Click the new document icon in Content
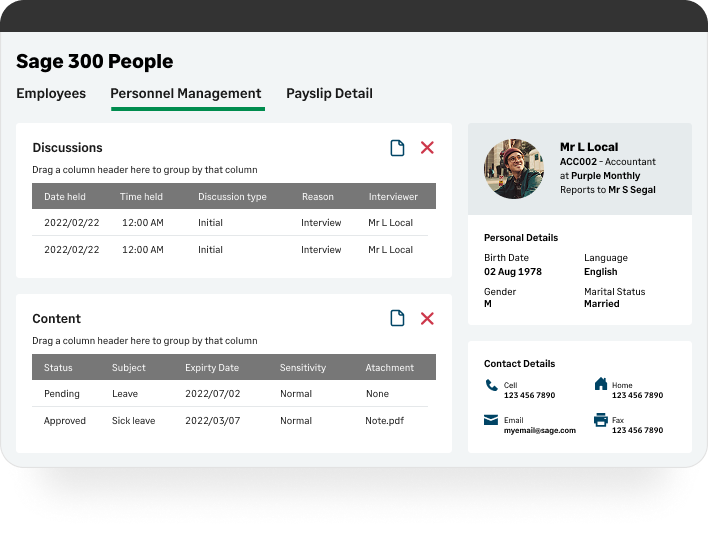Image resolution: width=708 pixels, height=537 pixels. (x=397, y=318)
